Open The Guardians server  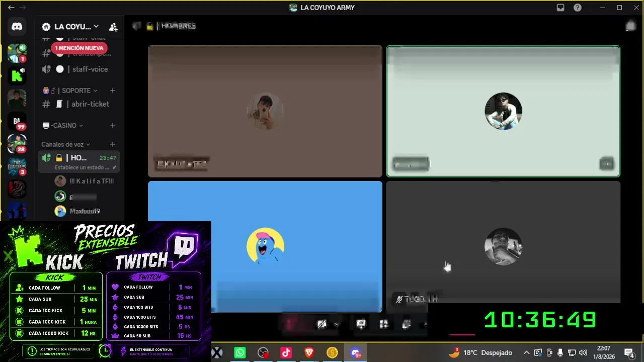[x=17, y=166]
